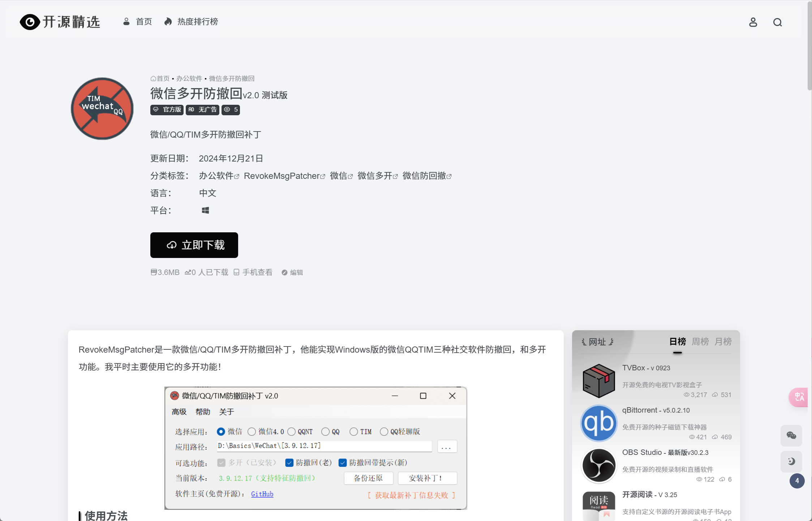
Task: Click the pink translation (中/A) button
Action: pyautogui.click(x=799, y=397)
